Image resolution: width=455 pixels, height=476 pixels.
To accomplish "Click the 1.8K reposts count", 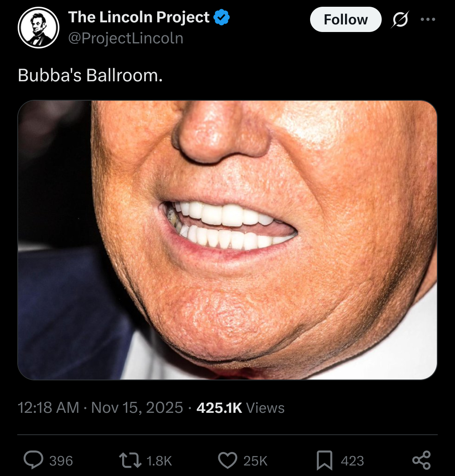I will tap(159, 461).
